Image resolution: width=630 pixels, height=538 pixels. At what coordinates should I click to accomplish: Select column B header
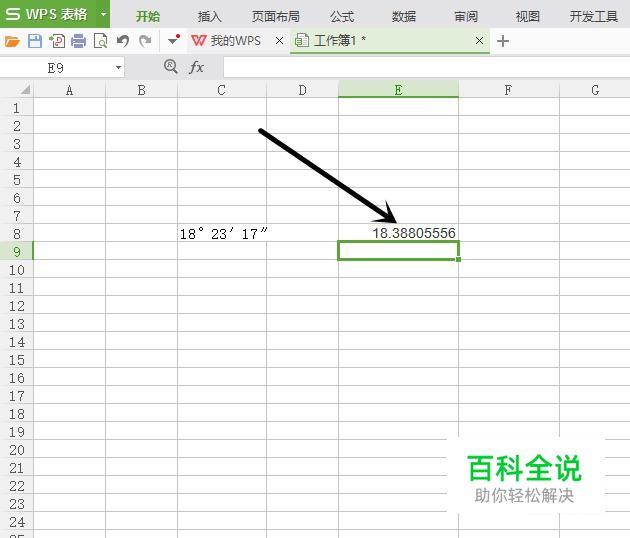click(141, 90)
